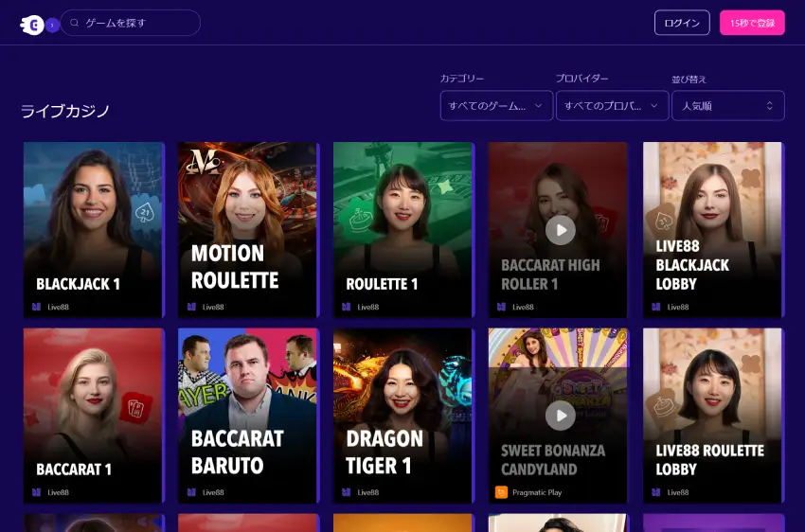Open the Motion Roulette game card
This screenshot has width=805, height=532.
[x=247, y=230]
